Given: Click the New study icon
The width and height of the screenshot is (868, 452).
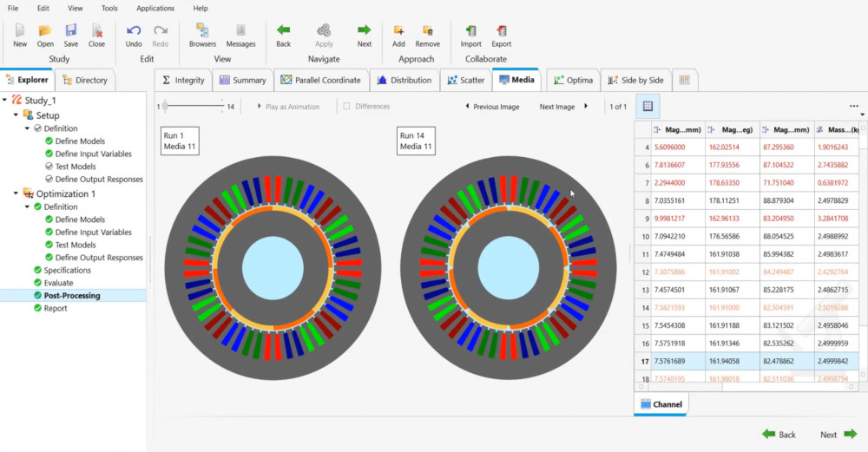Looking at the screenshot, I should tap(19, 31).
